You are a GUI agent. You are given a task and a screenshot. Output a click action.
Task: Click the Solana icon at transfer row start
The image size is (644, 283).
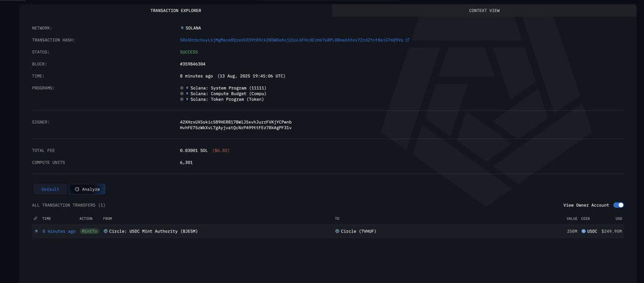(x=36, y=231)
